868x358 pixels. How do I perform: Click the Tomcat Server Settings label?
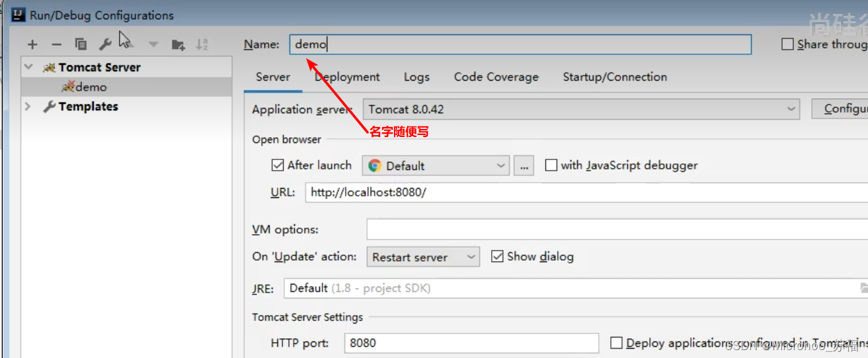click(307, 317)
